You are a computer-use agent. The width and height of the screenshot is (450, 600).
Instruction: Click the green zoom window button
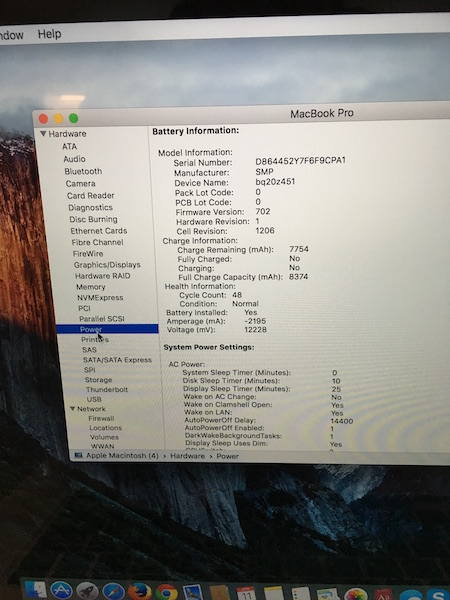73,119
